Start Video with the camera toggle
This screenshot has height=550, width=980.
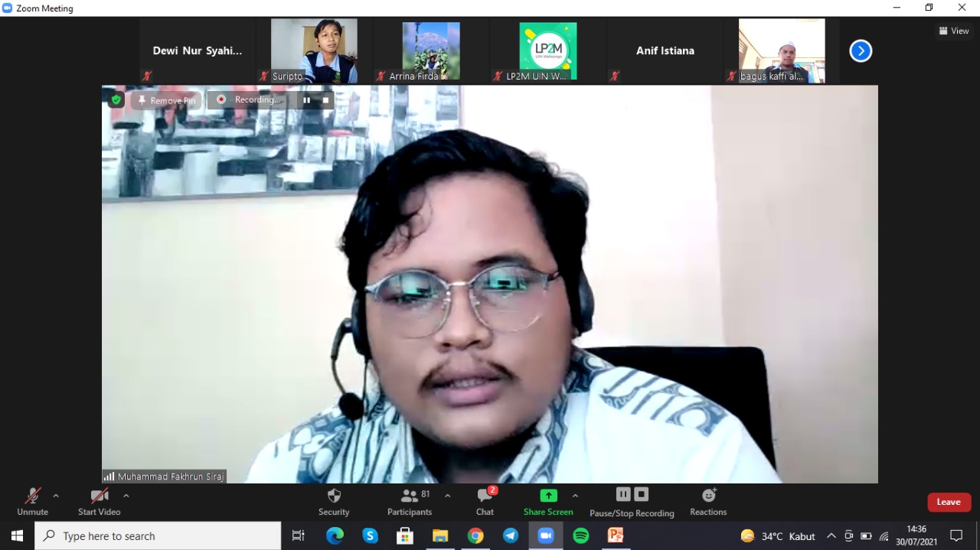click(99, 502)
